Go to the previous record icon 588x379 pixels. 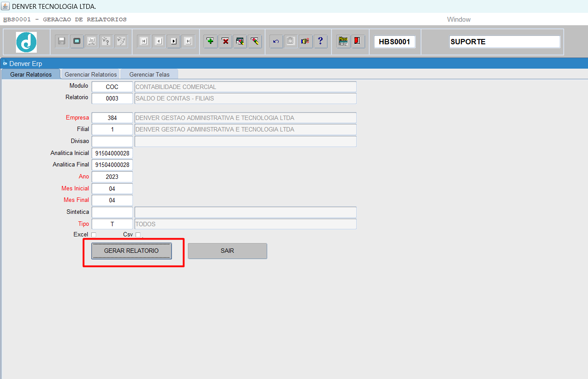pos(159,41)
